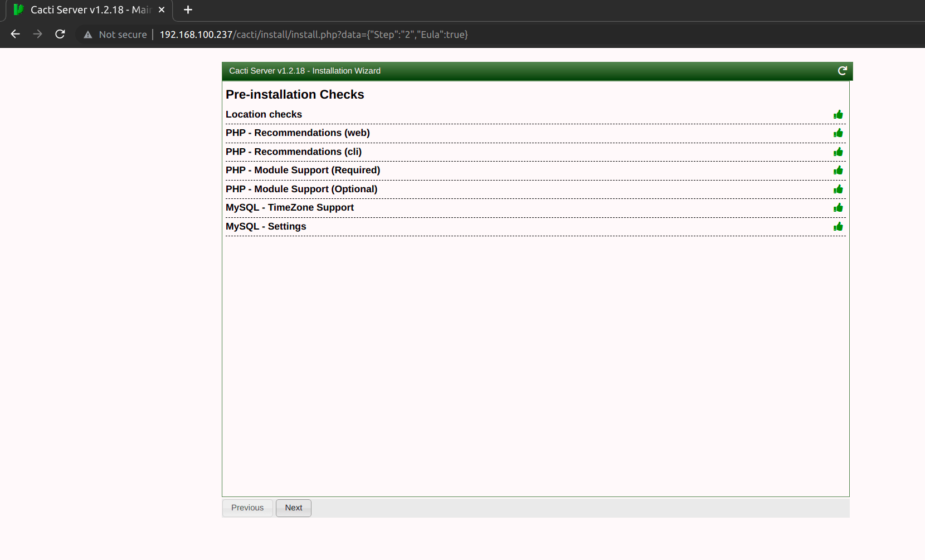The height and width of the screenshot is (560, 925).
Task: Click the refresh icon in the wizard header
Action: pyautogui.click(x=842, y=71)
